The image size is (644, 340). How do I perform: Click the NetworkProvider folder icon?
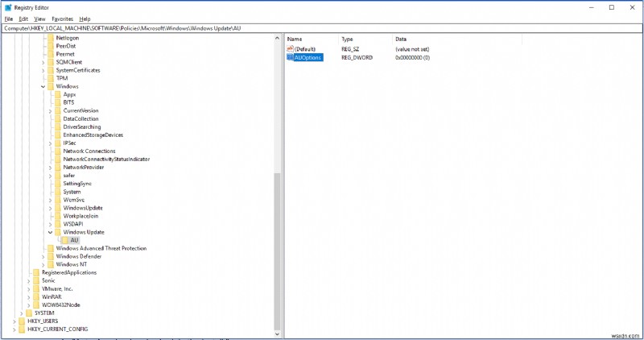[x=58, y=168]
